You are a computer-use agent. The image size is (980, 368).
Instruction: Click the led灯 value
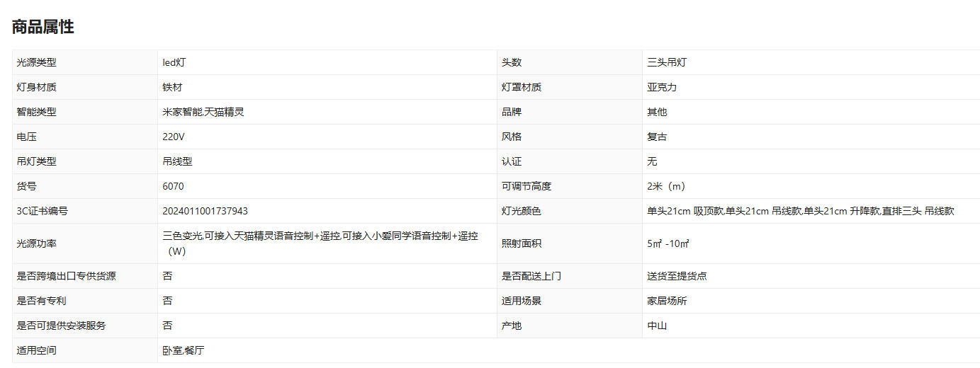174,62
